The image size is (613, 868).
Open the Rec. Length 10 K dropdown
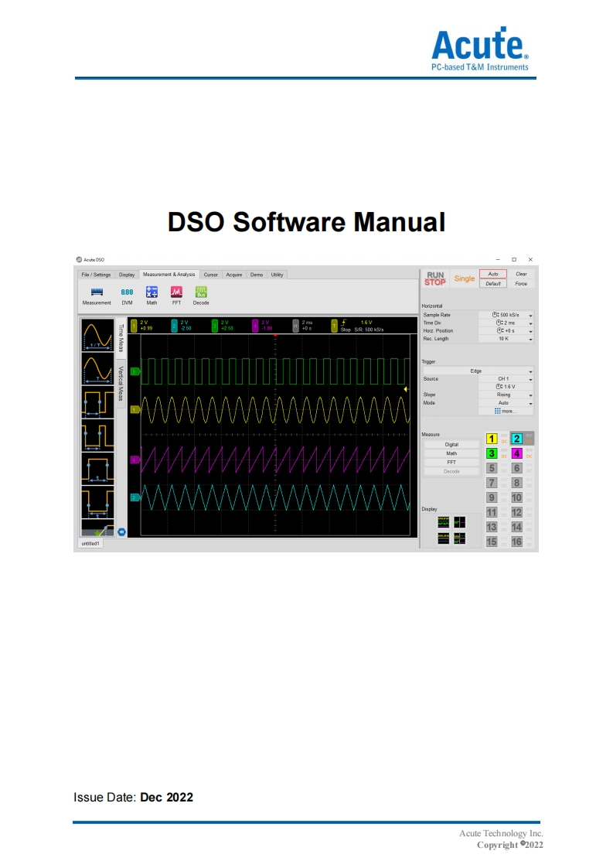(506, 339)
